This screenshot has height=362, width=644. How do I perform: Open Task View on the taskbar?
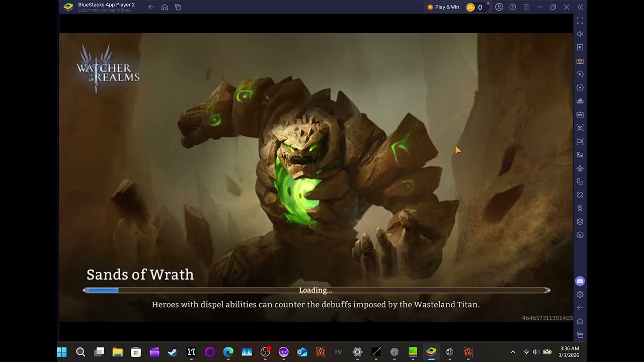tap(99, 352)
